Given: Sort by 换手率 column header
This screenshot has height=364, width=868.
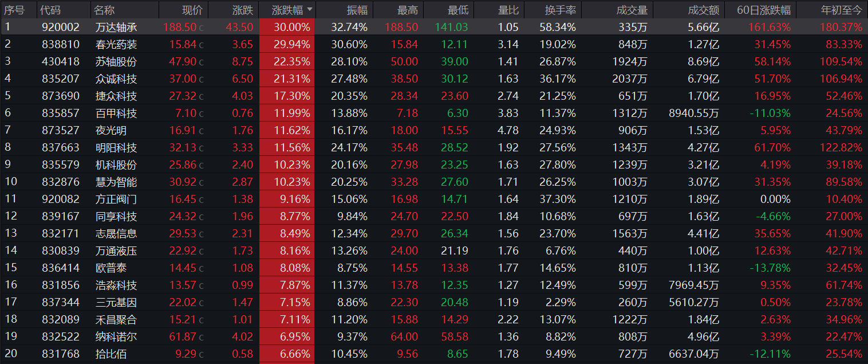Looking at the screenshot, I should (x=561, y=10).
